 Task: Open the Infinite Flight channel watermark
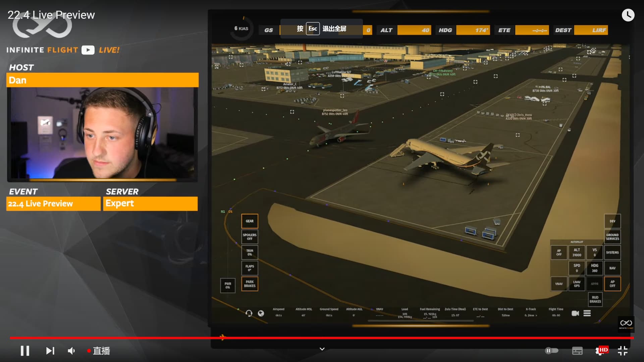tap(626, 323)
